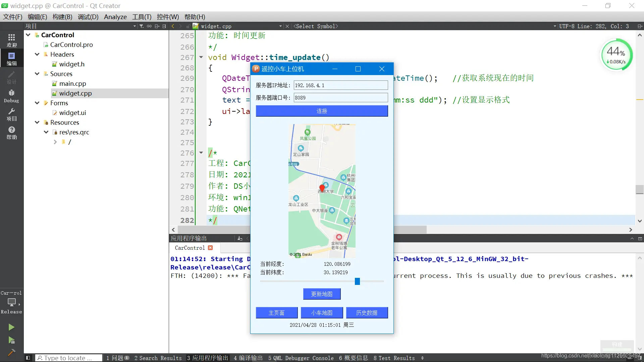Viewport: 644px width, 362px height.
Task: Fold the time_update function at line 267
Action: coord(201,57)
